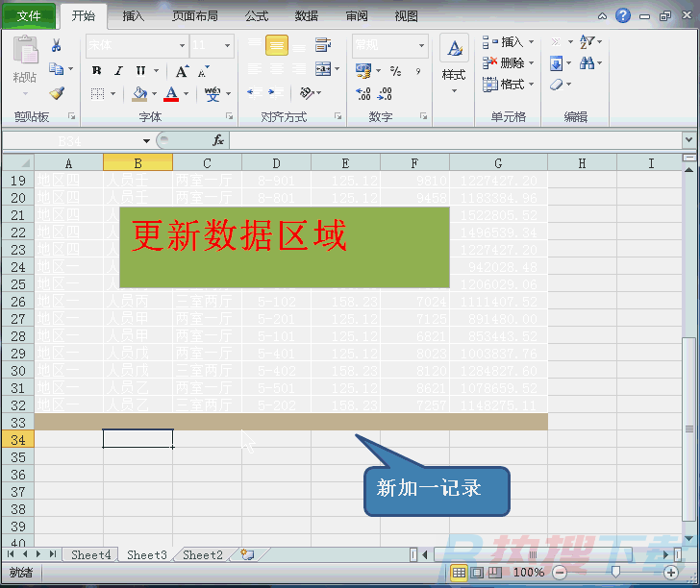
Task: Switch to Sheet4 worksheet tab
Action: [x=90, y=554]
